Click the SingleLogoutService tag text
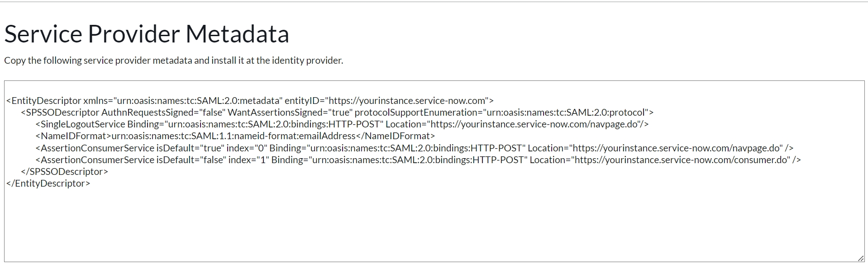Image resolution: width=868 pixels, height=263 pixels. click(x=83, y=124)
